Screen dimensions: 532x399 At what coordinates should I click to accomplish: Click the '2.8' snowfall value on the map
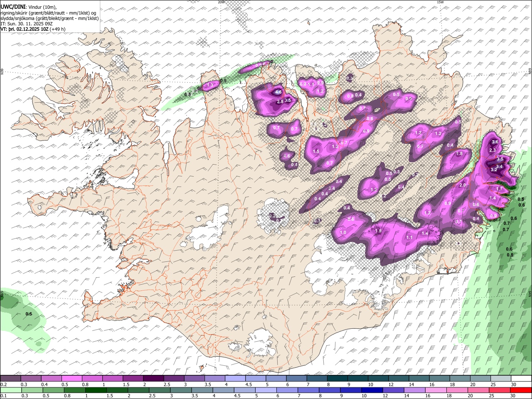[280, 101]
